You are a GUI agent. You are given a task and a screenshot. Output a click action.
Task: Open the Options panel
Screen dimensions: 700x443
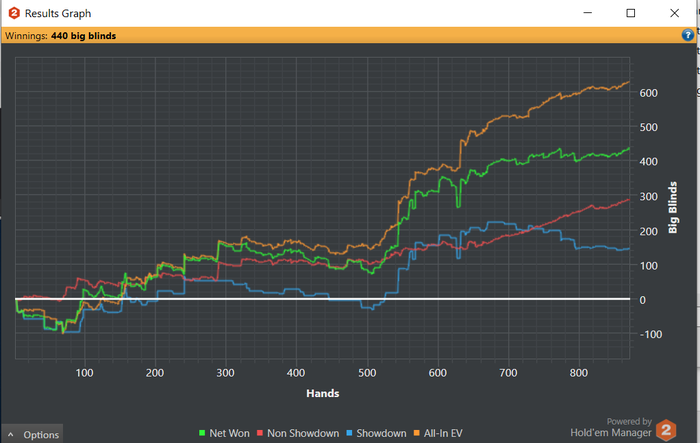pos(32,434)
